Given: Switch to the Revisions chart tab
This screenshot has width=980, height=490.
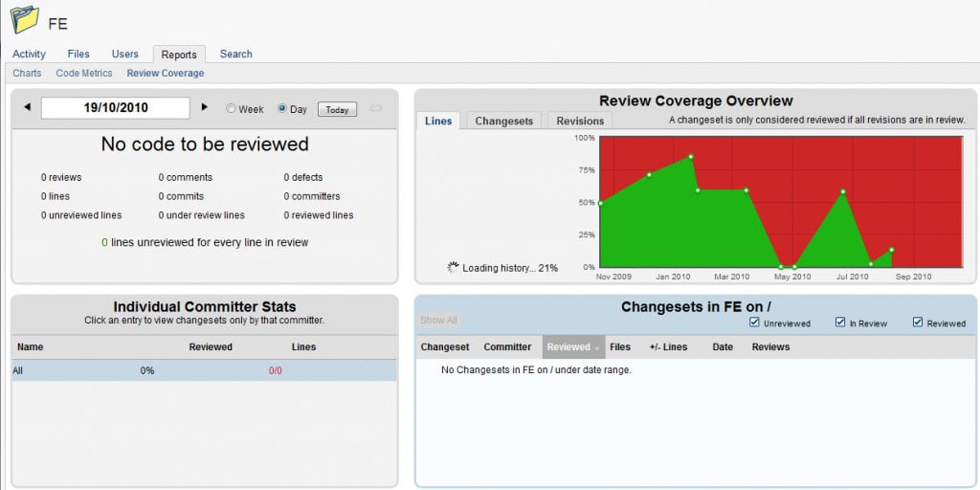Looking at the screenshot, I should coord(580,121).
